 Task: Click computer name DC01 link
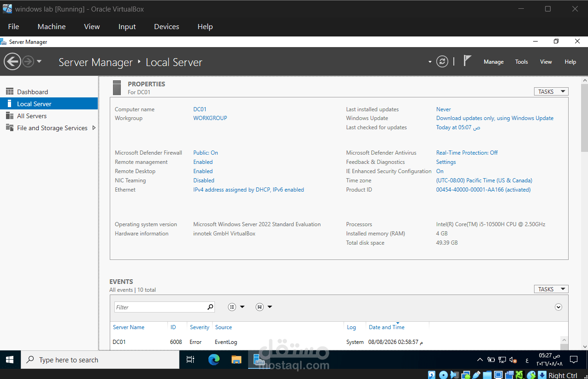[x=200, y=109]
